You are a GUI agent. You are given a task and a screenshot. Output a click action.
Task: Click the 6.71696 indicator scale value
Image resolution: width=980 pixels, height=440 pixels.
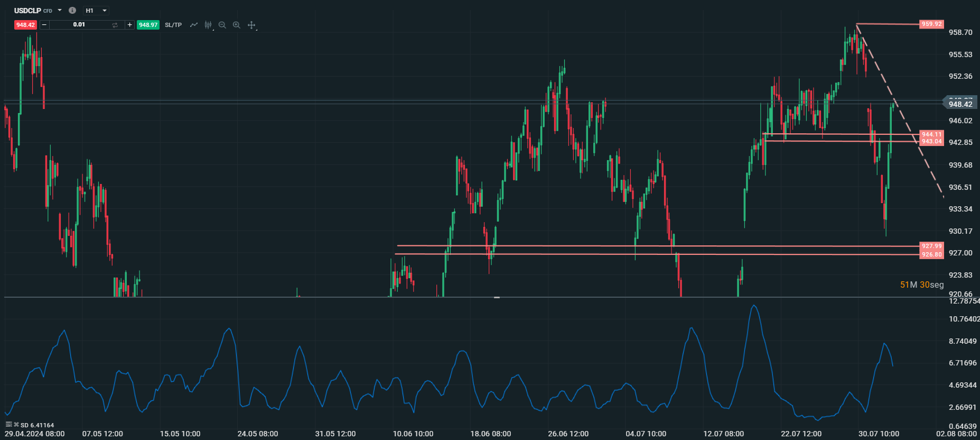click(x=963, y=363)
